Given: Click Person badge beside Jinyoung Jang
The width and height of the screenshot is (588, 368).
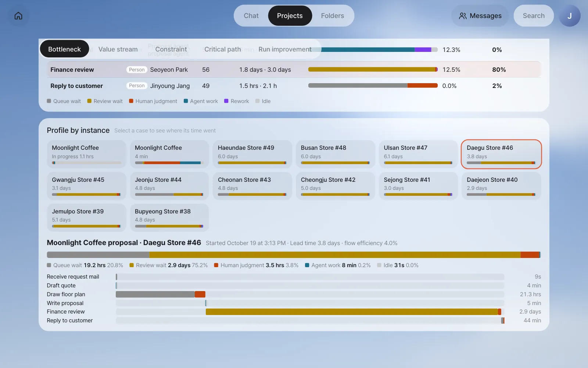Looking at the screenshot, I should (x=137, y=86).
